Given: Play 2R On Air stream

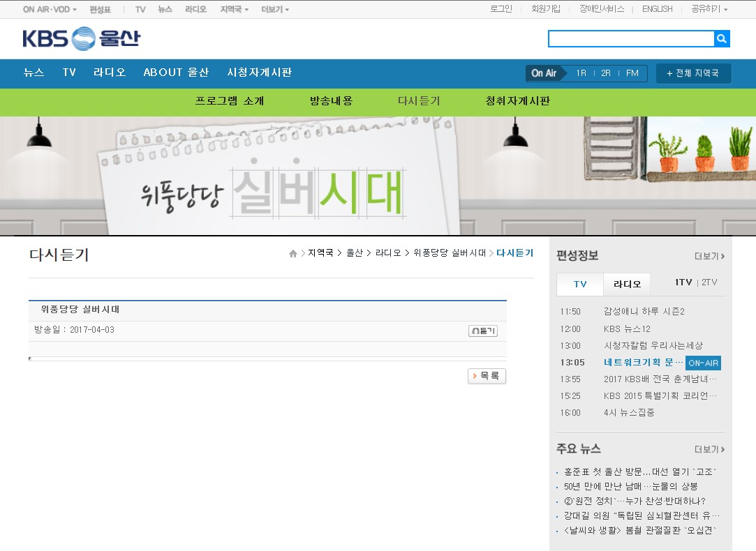Looking at the screenshot, I should coord(606,73).
